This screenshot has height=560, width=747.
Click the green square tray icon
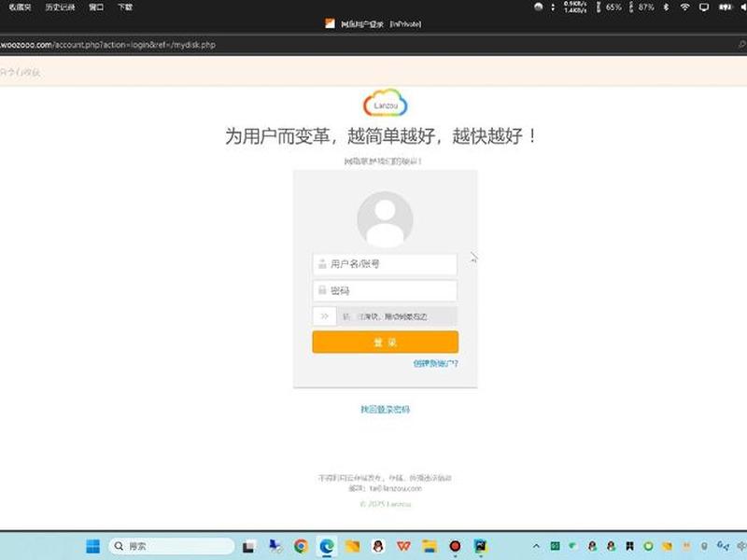(x=555, y=546)
